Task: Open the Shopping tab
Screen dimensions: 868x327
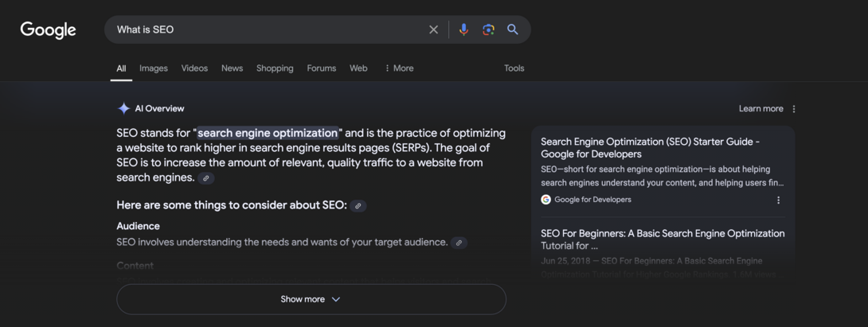Action: click(275, 68)
